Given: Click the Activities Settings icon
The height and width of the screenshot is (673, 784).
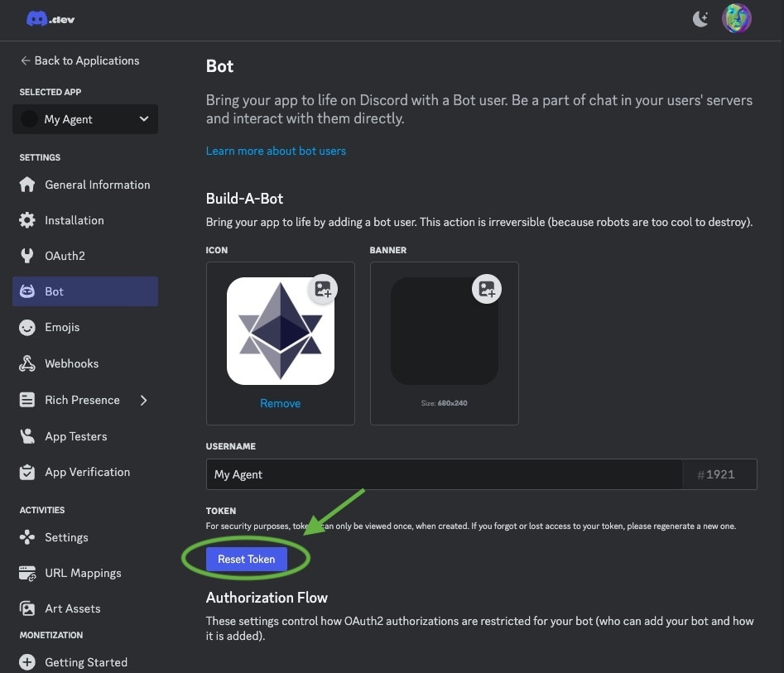Looking at the screenshot, I should click(x=27, y=537).
